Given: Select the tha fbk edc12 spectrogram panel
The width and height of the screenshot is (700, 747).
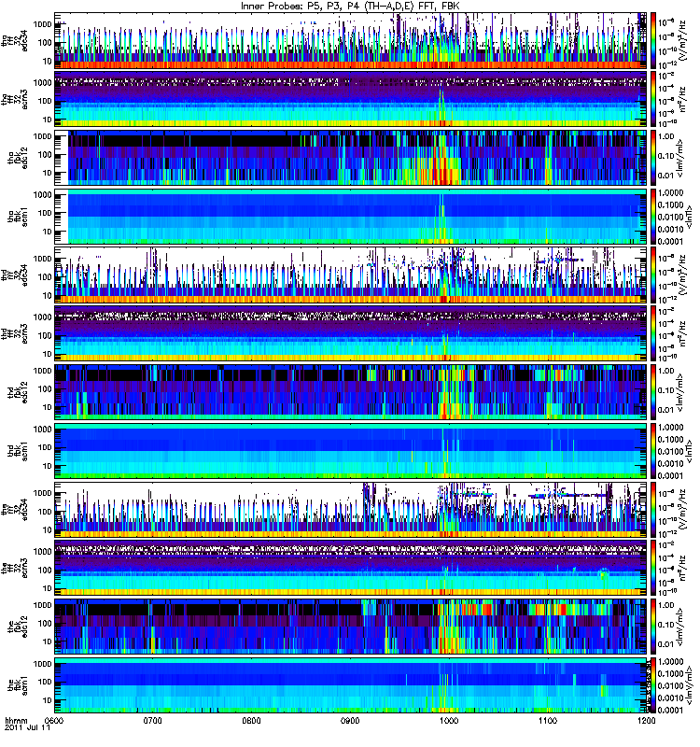Looking at the screenshot, I should point(351,158).
